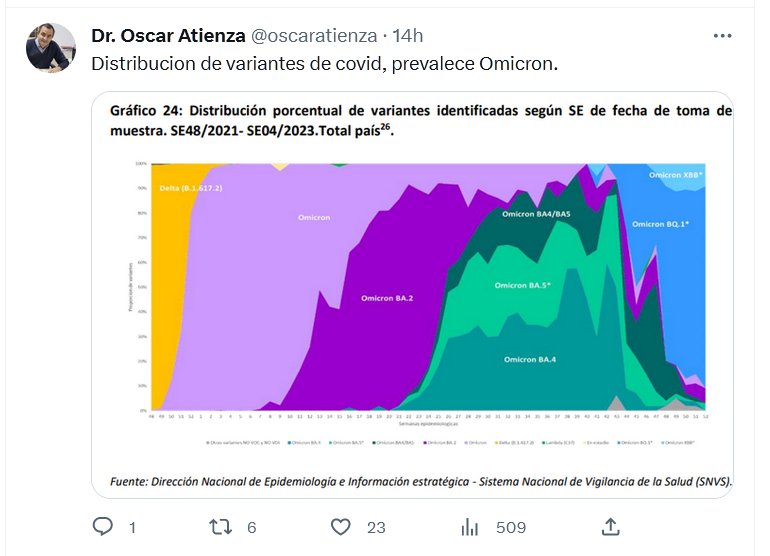Open the tweet via the 14h timestamp
770x556 pixels.
(407, 36)
